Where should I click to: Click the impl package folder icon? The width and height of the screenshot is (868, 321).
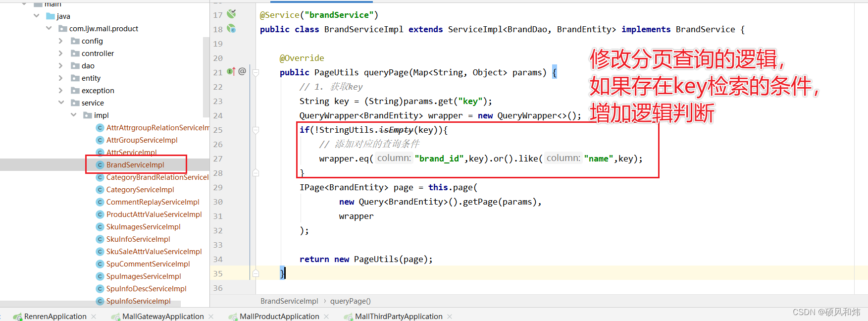point(88,115)
